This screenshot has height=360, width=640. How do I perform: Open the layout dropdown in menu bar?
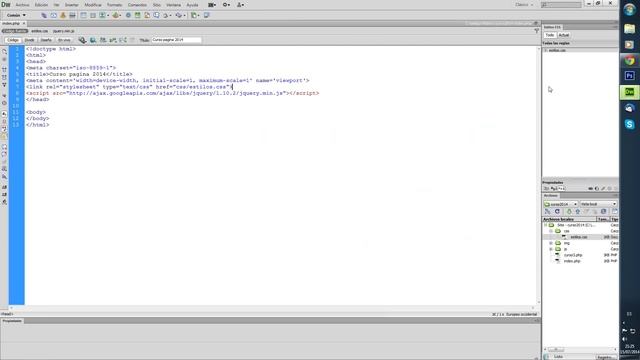212,5
